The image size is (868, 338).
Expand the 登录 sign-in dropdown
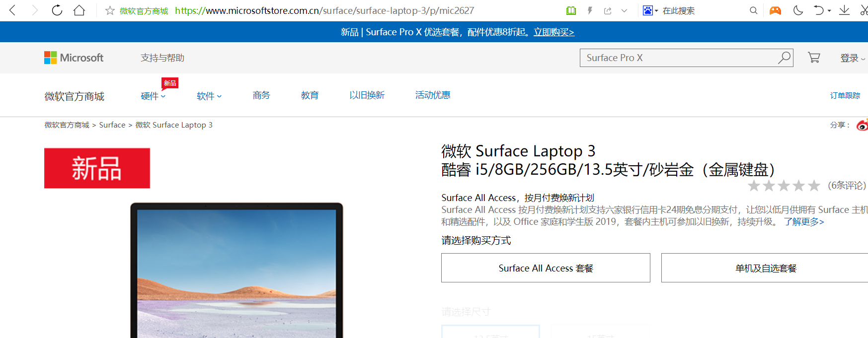(x=853, y=58)
